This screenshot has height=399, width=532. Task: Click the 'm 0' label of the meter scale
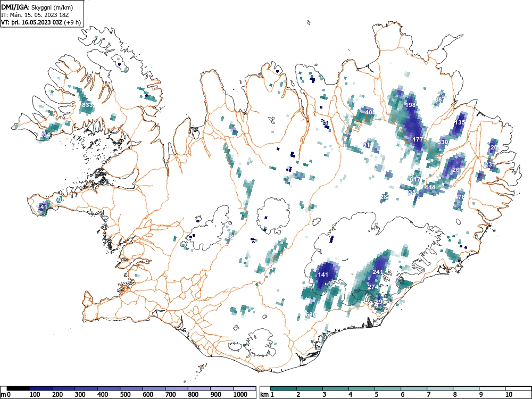tap(6, 395)
